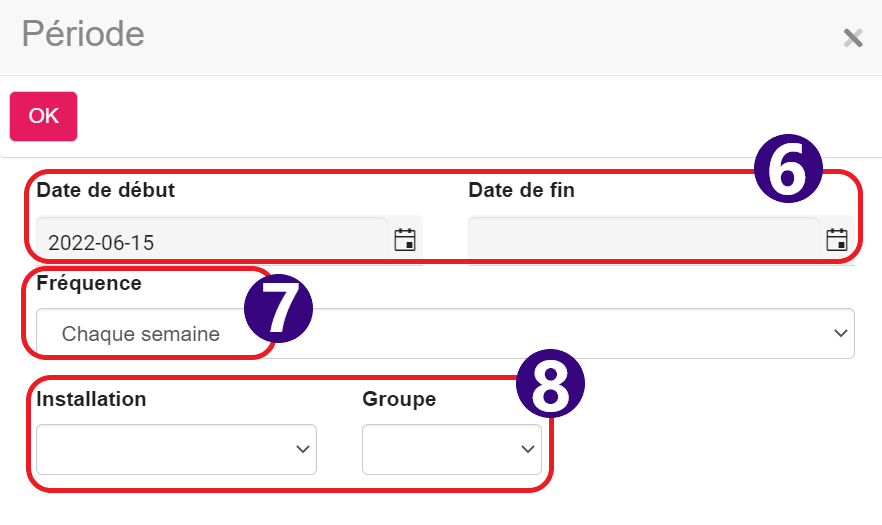Open the Installation dropdown box
This screenshot has height=525, width=882.
(x=176, y=449)
